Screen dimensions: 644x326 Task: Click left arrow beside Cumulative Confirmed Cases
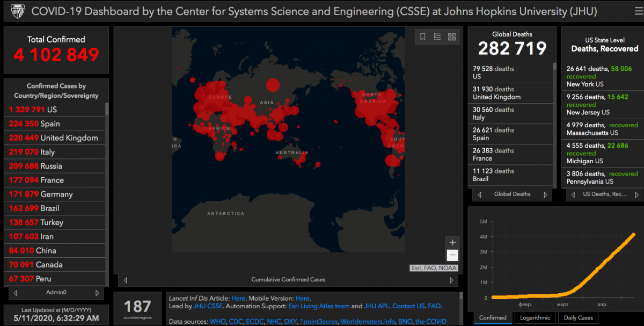coord(125,280)
